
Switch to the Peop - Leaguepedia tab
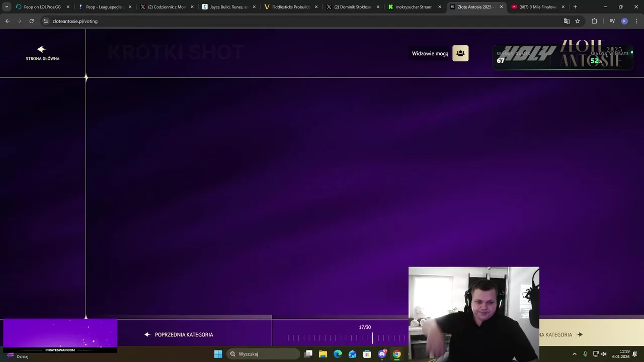[104, 7]
